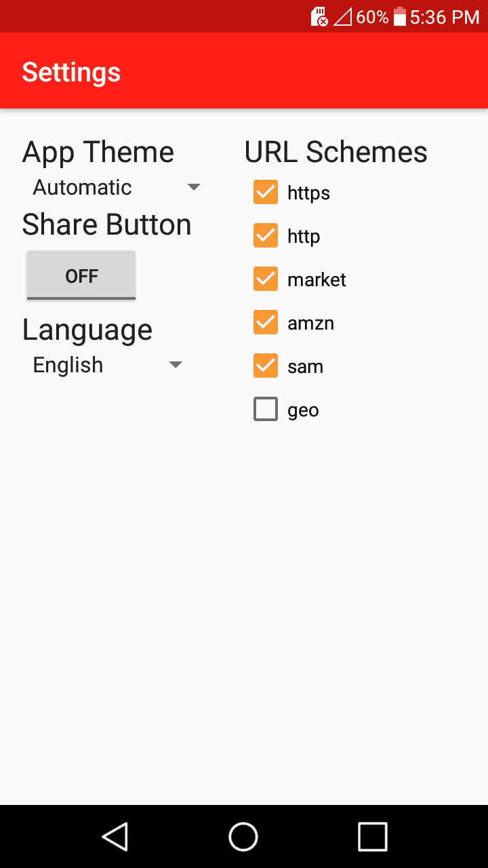The width and height of the screenshot is (488, 868).
Task: Open the App Theme dropdown arrow
Action: click(194, 187)
